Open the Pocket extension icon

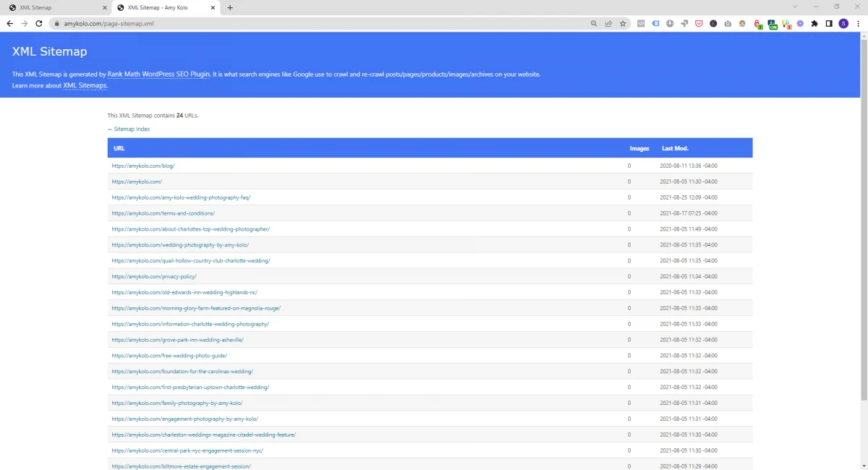699,23
